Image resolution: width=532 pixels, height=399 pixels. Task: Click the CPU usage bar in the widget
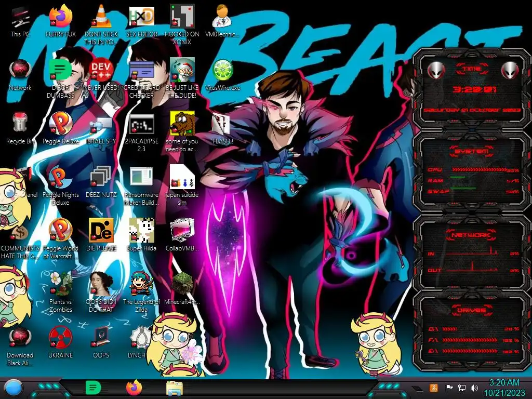479,170
